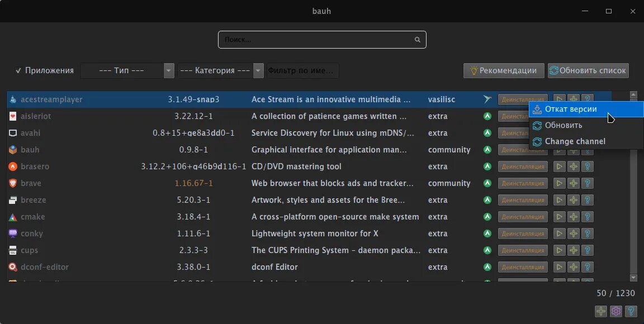Open the bottom-bar about question icon
The image size is (644, 324).
[631, 311]
